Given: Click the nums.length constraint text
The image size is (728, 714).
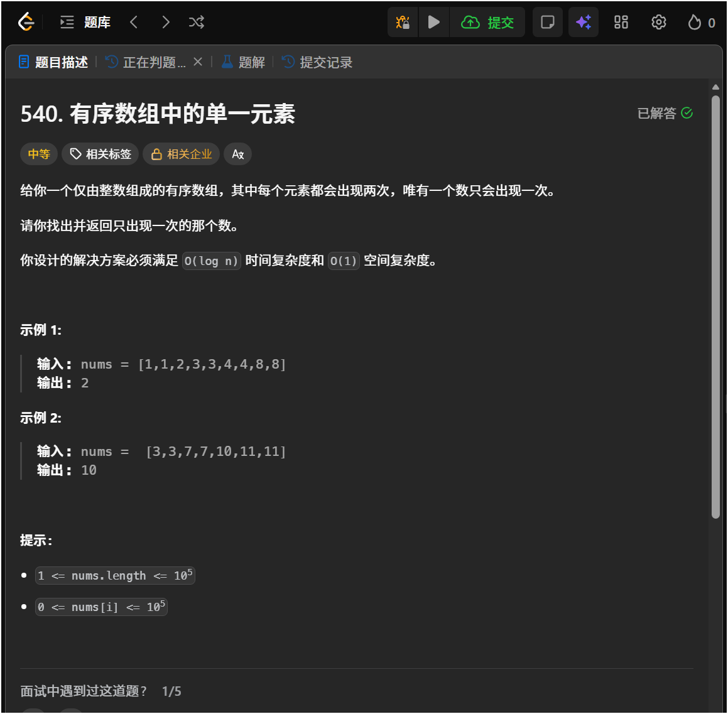Looking at the screenshot, I should pyautogui.click(x=115, y=575).
